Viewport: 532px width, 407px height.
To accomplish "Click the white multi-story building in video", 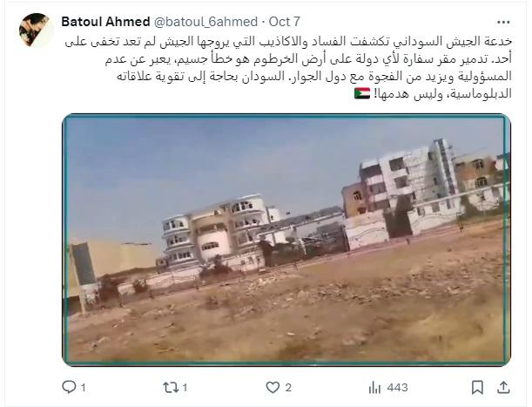I will [x=407, y=179].
